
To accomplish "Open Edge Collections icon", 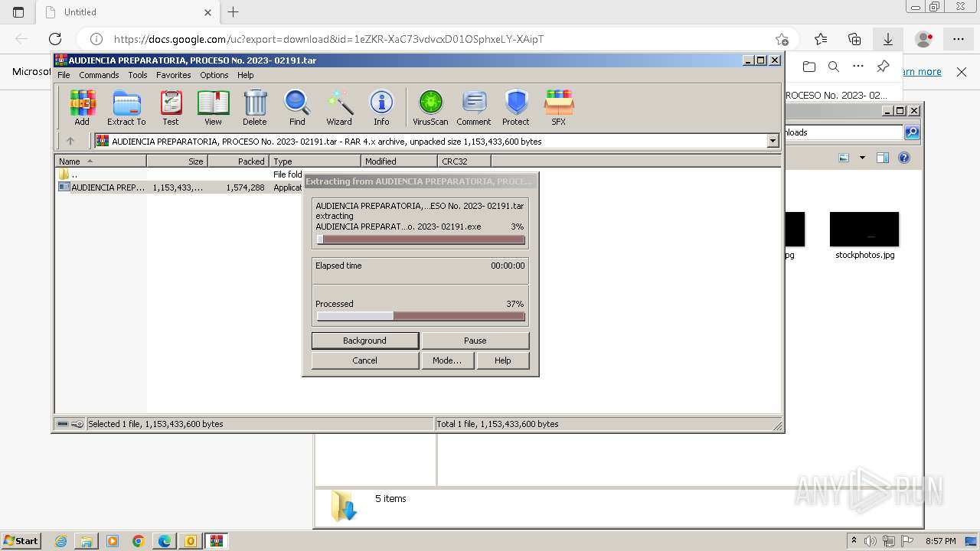I will (854, 39).
